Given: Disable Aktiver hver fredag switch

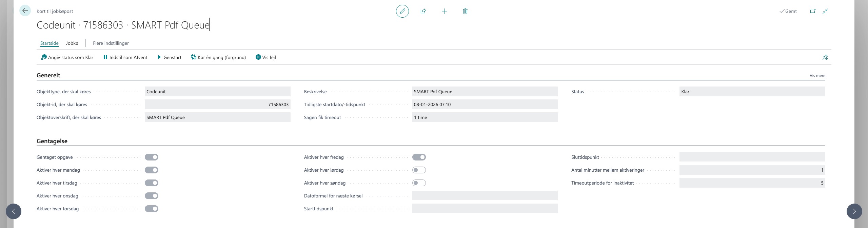Looking at the screenshot, I should [x=419, y=157].
